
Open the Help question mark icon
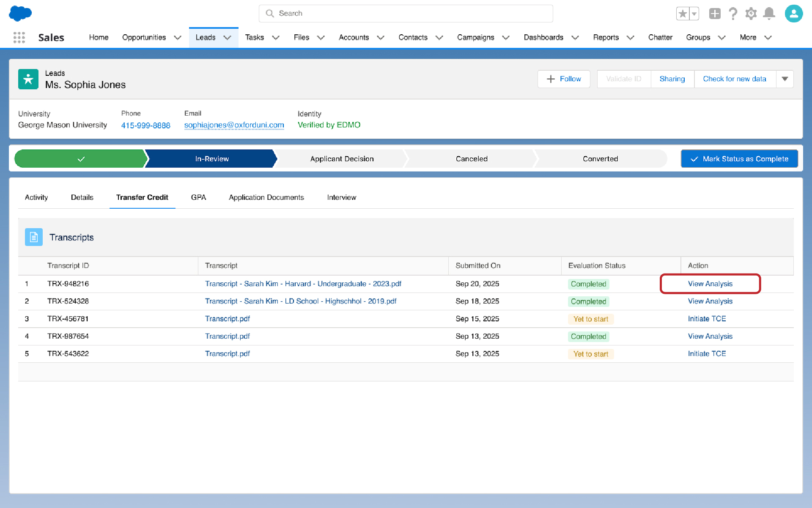pyautogui.click(x=733, y=14)
